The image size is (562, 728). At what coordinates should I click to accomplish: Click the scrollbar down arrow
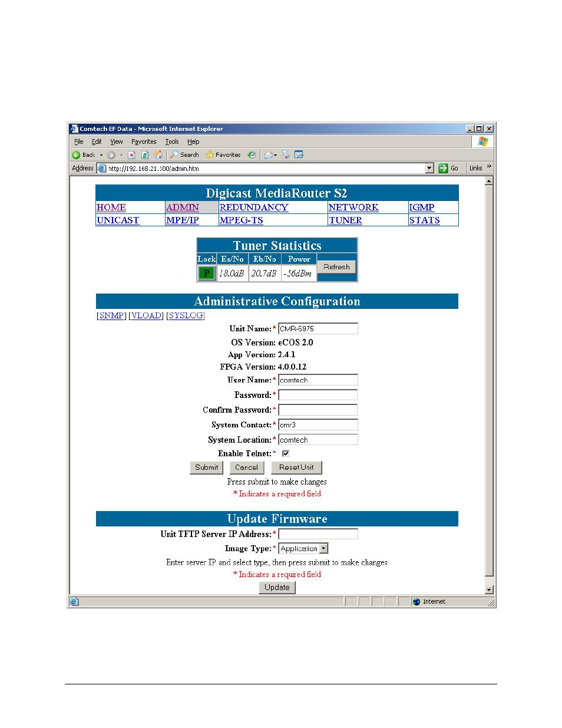click(489, 589)
